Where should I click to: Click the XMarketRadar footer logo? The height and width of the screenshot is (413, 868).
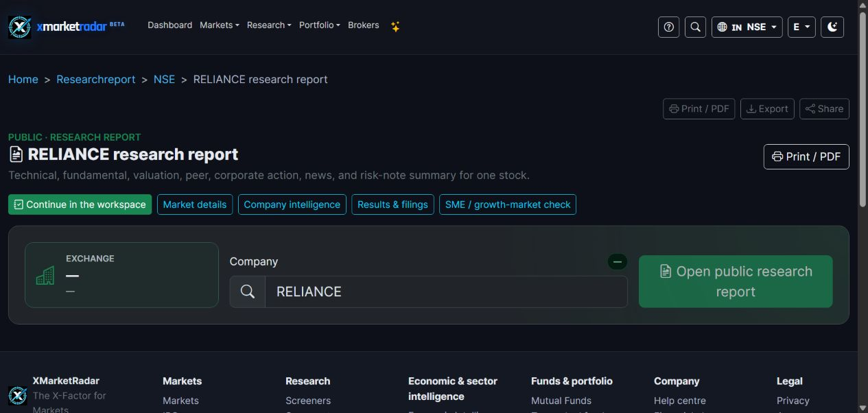click(x=18, y=395)
